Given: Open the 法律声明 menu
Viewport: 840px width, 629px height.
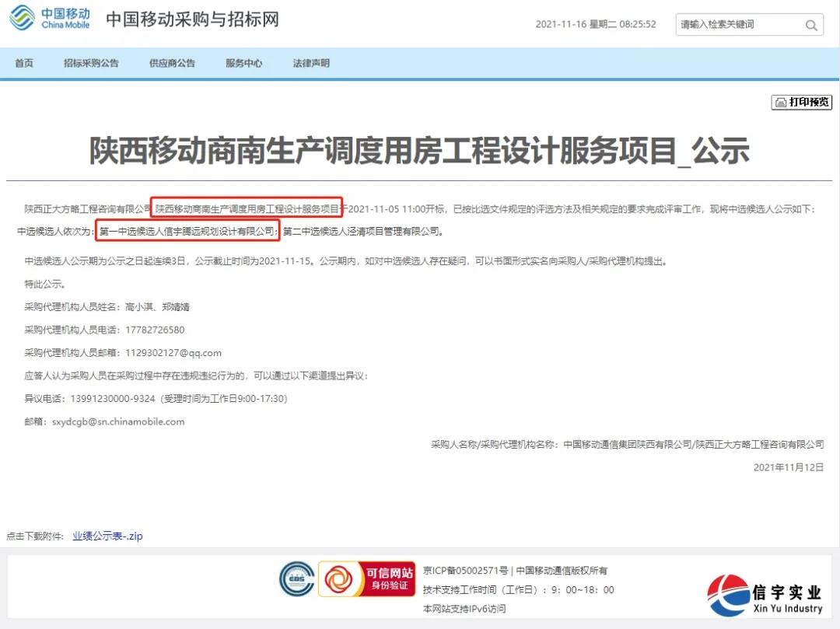Looking at the screenshot, I should tap(312, 63).
